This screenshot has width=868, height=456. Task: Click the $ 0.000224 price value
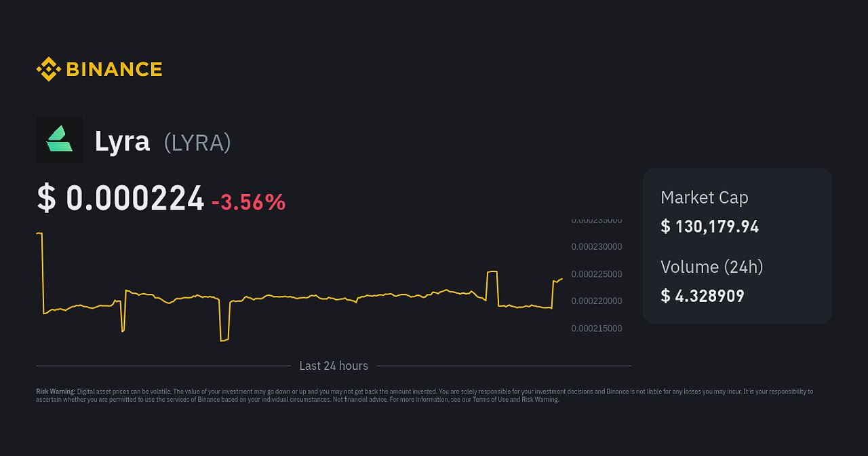pos(121,199)
